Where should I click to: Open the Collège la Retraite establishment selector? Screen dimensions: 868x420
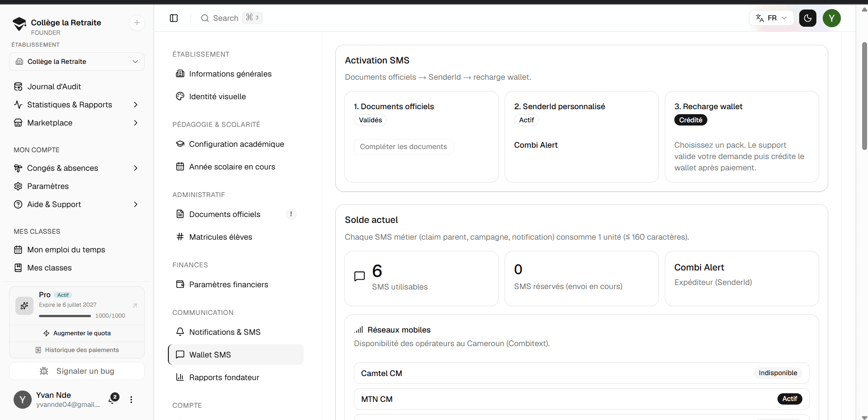77,62
